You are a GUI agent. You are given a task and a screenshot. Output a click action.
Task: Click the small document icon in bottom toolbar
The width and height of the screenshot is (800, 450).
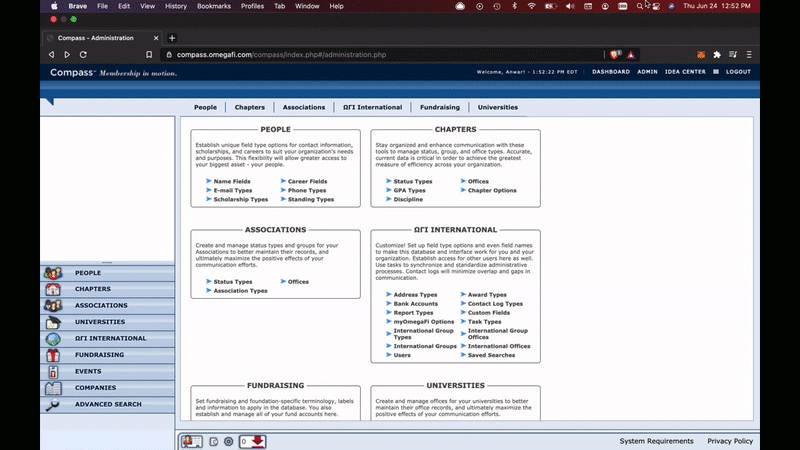(x=214, y=442)
